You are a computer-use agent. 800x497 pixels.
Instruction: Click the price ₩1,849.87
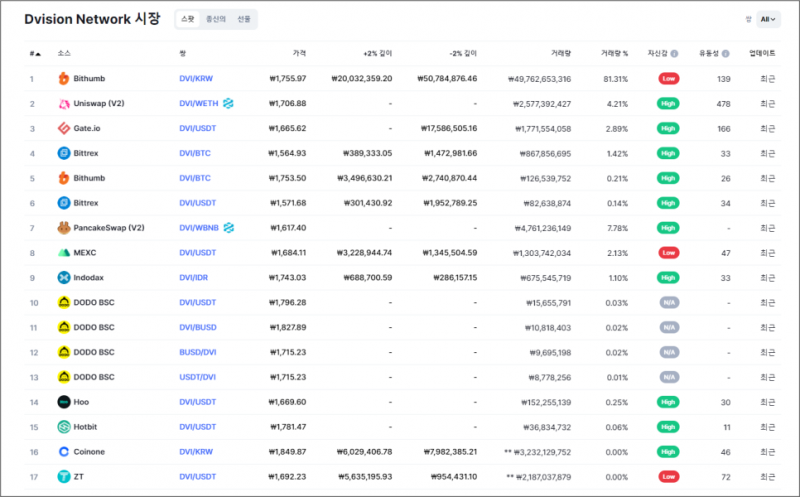tap(288, 452)
